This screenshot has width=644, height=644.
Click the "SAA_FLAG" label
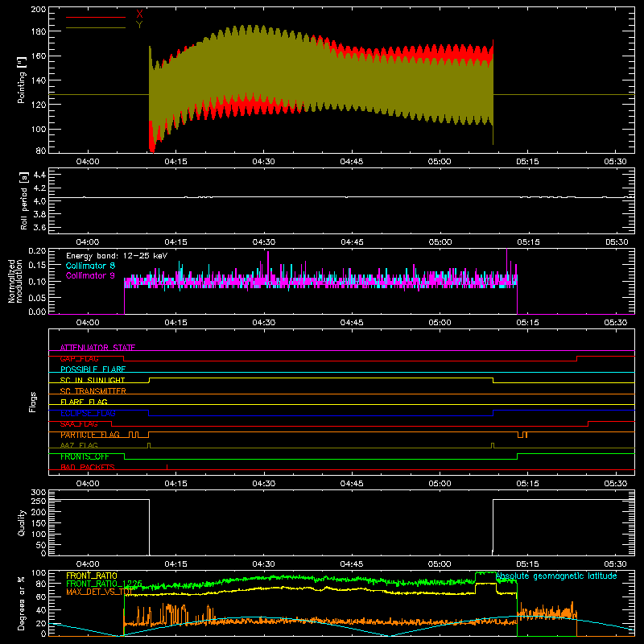pyautogui.click(x=79, y=424)
